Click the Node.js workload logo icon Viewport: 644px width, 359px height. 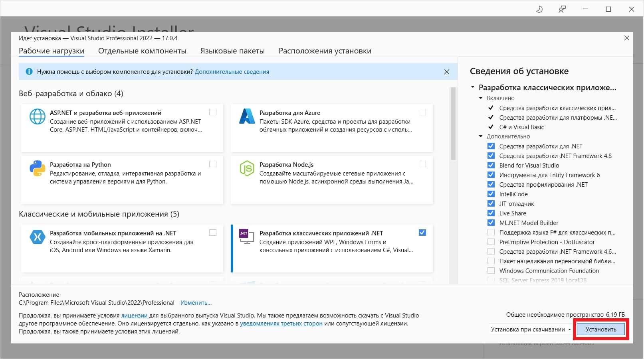pos(247,168)
